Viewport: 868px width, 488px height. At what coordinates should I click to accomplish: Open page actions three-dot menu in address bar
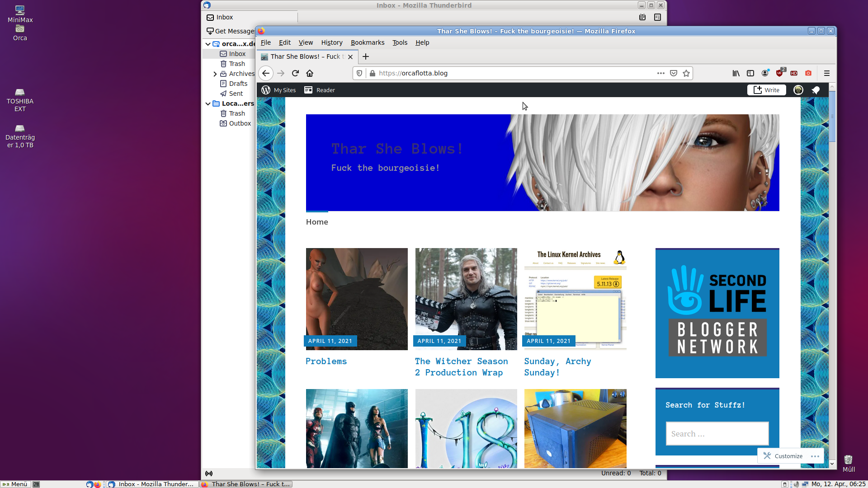point(661,73)
